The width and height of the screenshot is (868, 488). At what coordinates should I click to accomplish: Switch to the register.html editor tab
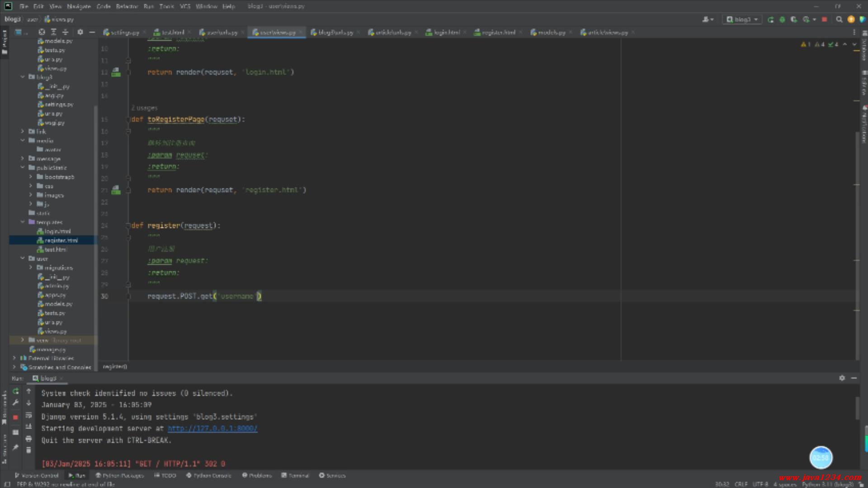[x=498, y=33]
